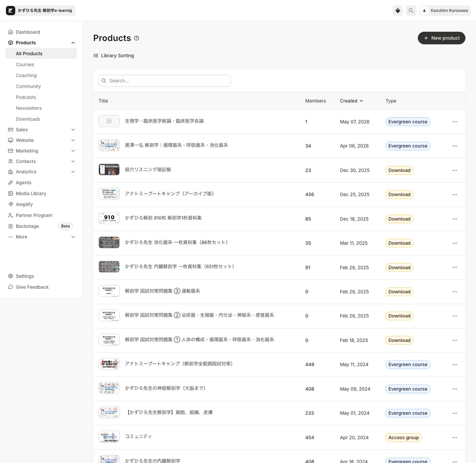Open options for アナトミーブートキャンプ（アーカイブ版）row
476x463 pixels.
click(455, 195)
